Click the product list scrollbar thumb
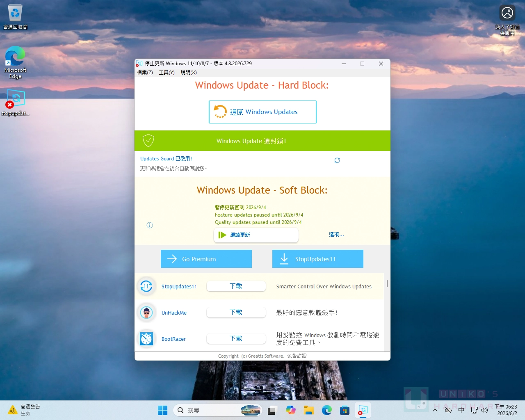This screenshot has width=525, height=420. tap(387, 284)
